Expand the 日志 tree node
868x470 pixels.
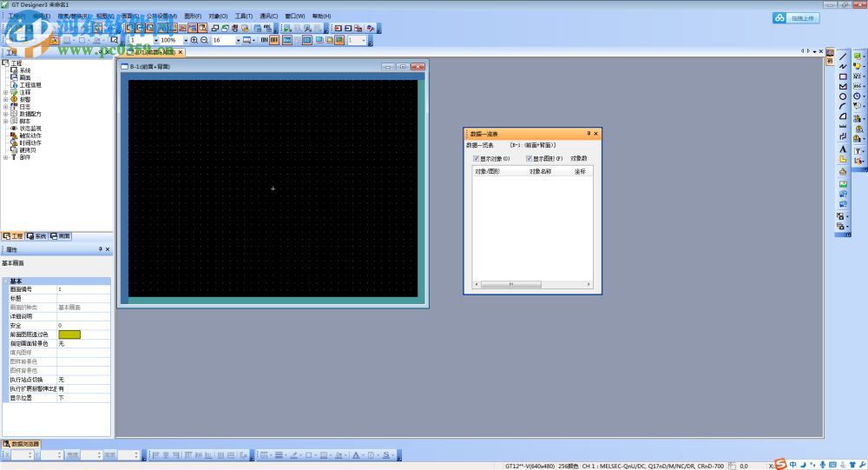click(x=5, y=107)
